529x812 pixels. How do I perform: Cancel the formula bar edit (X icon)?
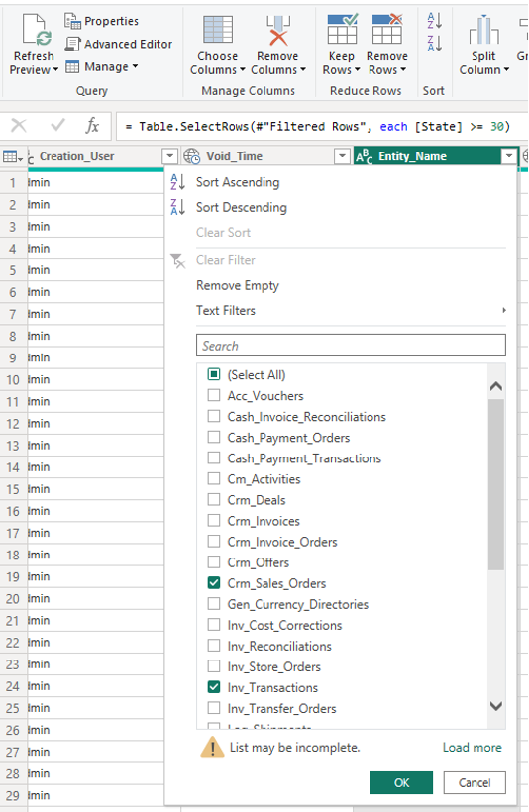pyautogui.click(x=19, y=126)
